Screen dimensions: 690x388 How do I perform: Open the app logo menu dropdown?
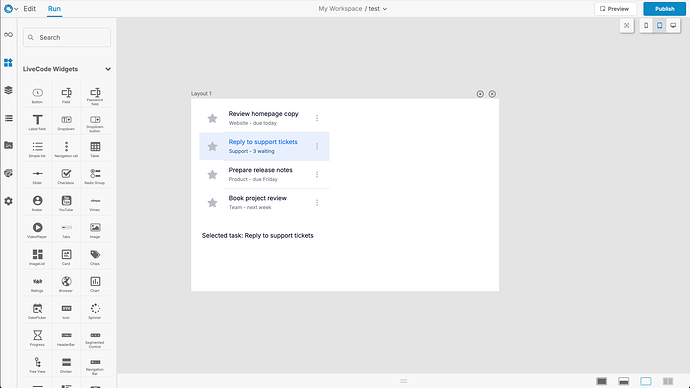(11, 8)
